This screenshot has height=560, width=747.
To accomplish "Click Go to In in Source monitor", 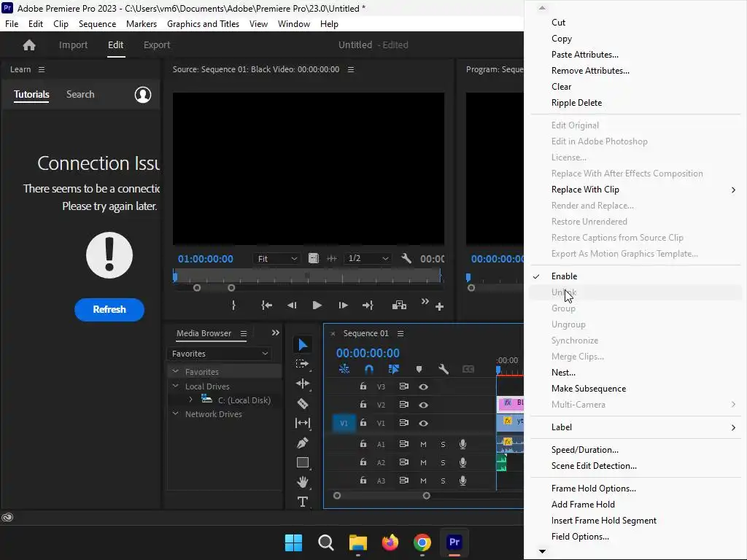I will point(266,306).
